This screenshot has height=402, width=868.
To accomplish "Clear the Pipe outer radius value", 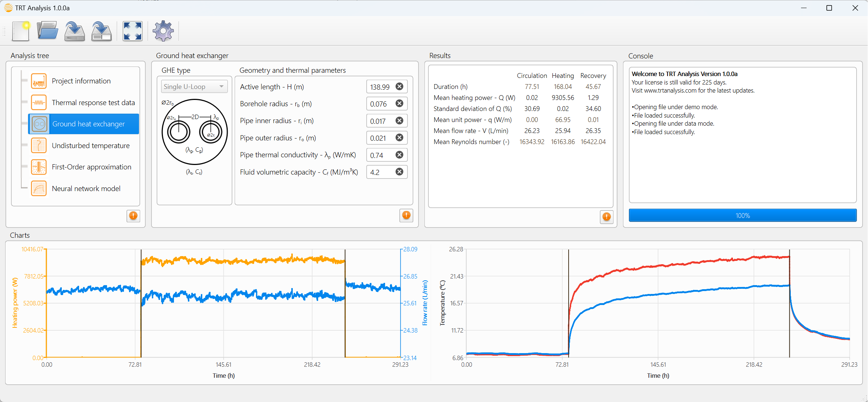I will (399, 138).
